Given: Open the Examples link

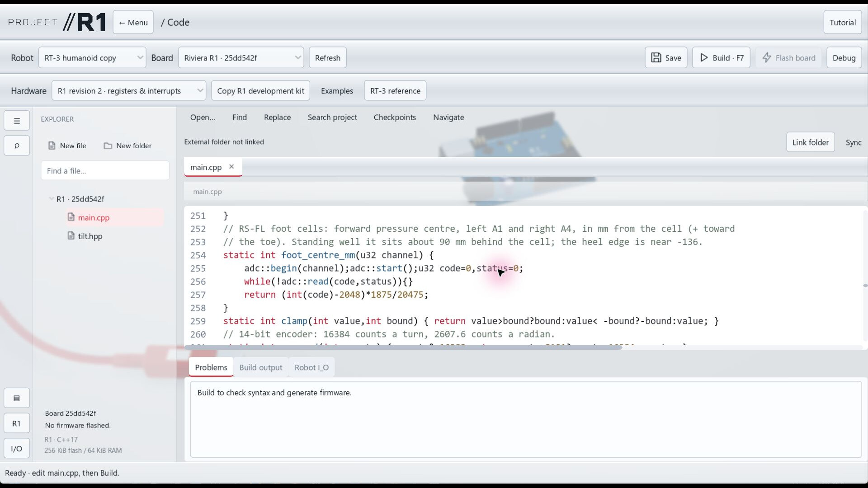Looking at the screenshot, I should coord(337,91).
